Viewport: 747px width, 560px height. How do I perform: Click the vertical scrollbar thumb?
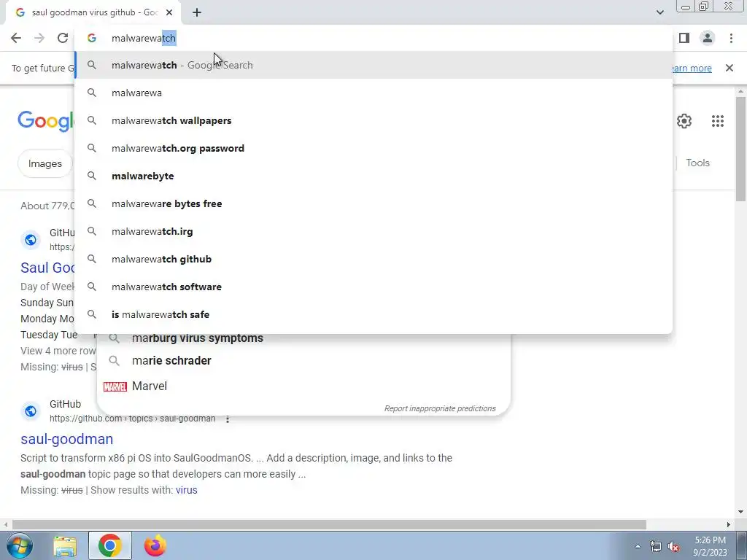pyautogui.click(x=740, y=149)
